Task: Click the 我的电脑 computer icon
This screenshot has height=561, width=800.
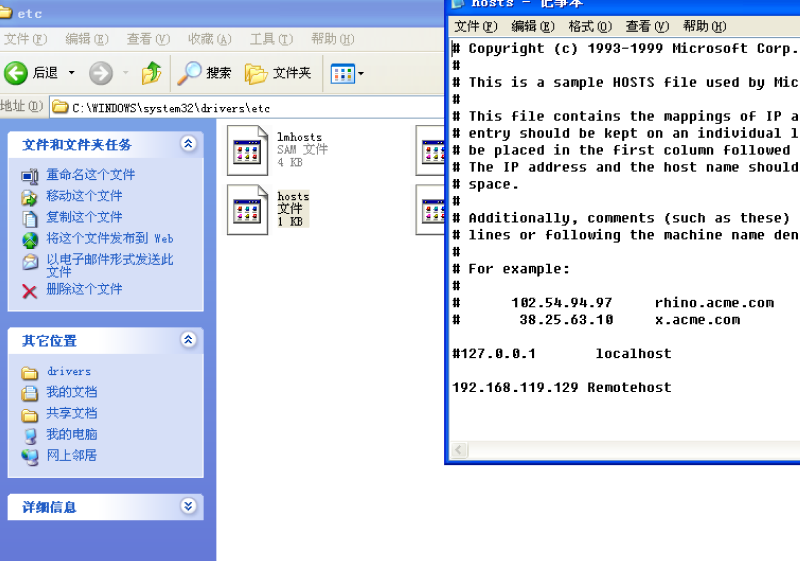Action: tap(30, 436)
